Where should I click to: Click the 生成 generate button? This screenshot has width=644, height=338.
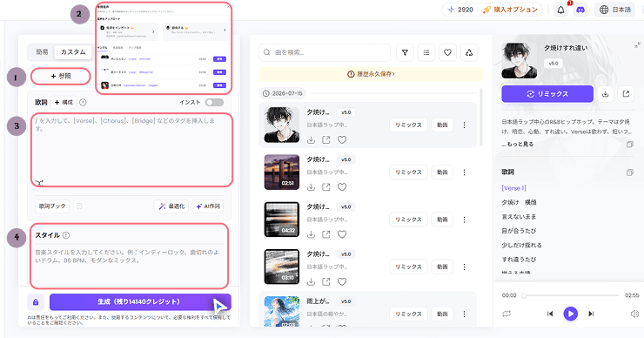pos(140,301)
